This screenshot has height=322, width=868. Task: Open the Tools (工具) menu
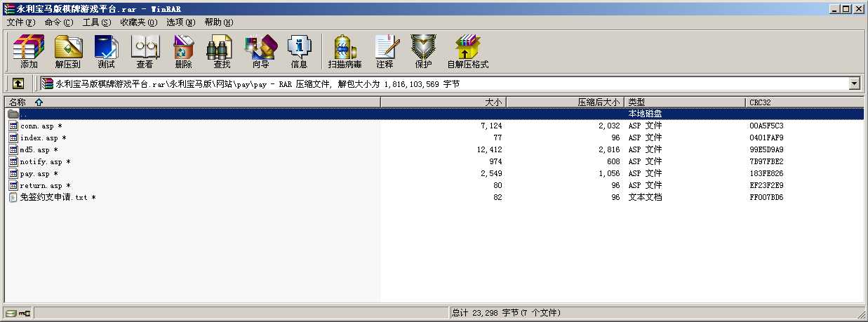pyautogui.click(x=97, y=22)
